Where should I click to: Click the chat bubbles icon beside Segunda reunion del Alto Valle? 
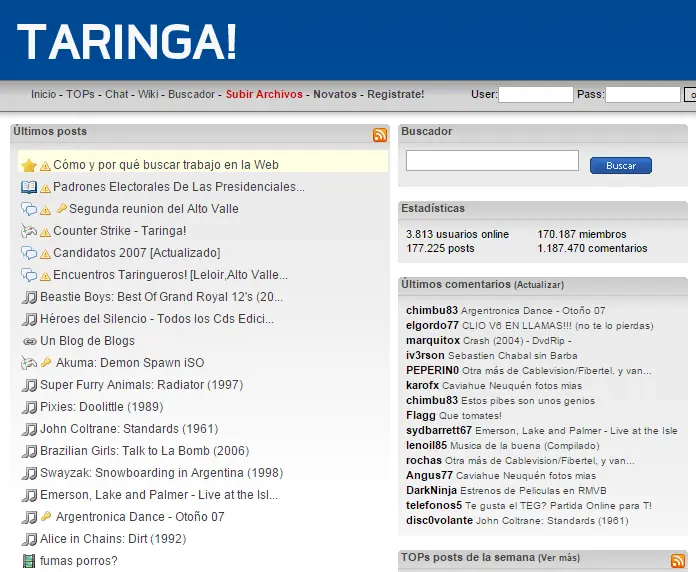[29, 209]
